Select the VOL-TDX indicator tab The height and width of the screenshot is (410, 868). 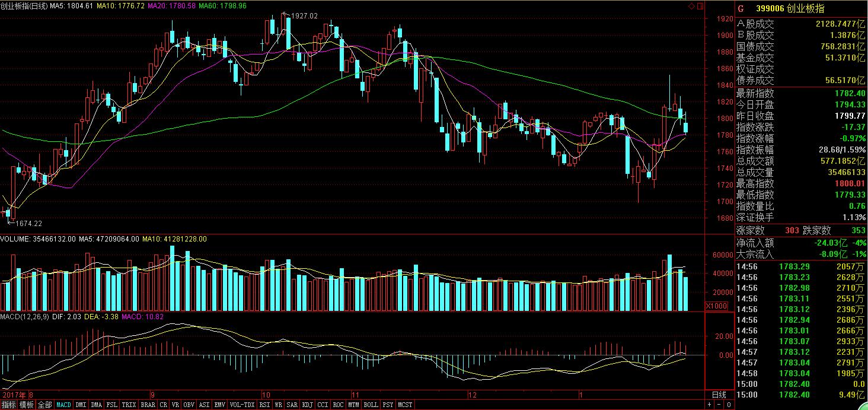pos(242,405)
